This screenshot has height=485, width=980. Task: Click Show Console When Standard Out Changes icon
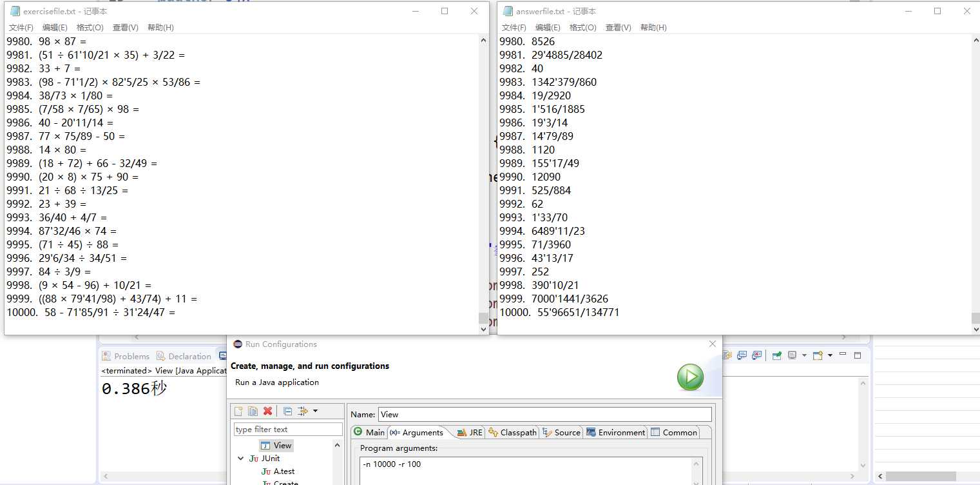(x=742, y=355)
